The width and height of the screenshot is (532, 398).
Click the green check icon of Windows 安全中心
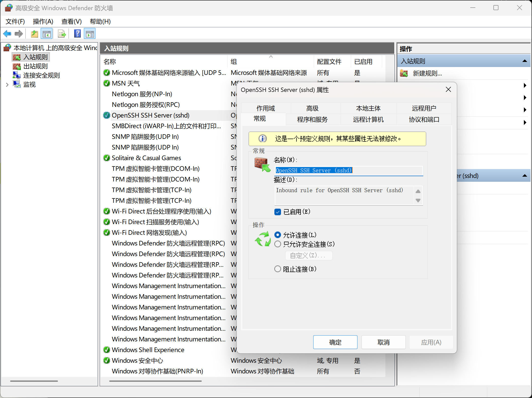coord(107,360)
